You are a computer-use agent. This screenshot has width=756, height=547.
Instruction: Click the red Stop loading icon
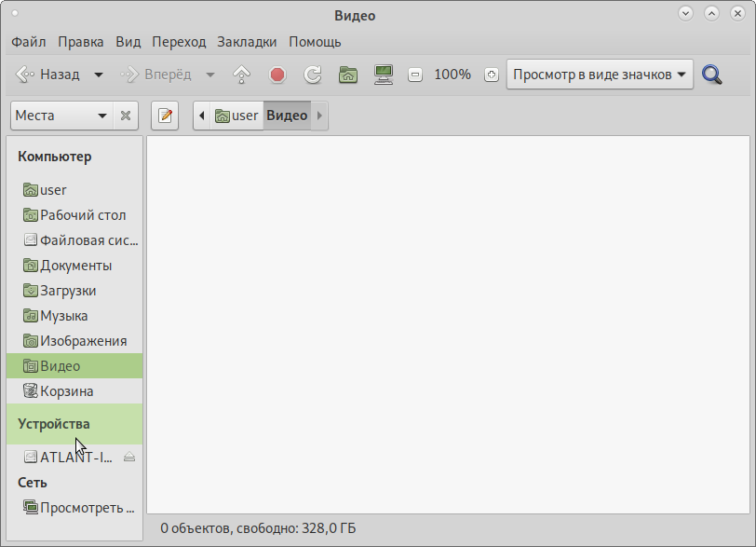[x=277, y=75]
